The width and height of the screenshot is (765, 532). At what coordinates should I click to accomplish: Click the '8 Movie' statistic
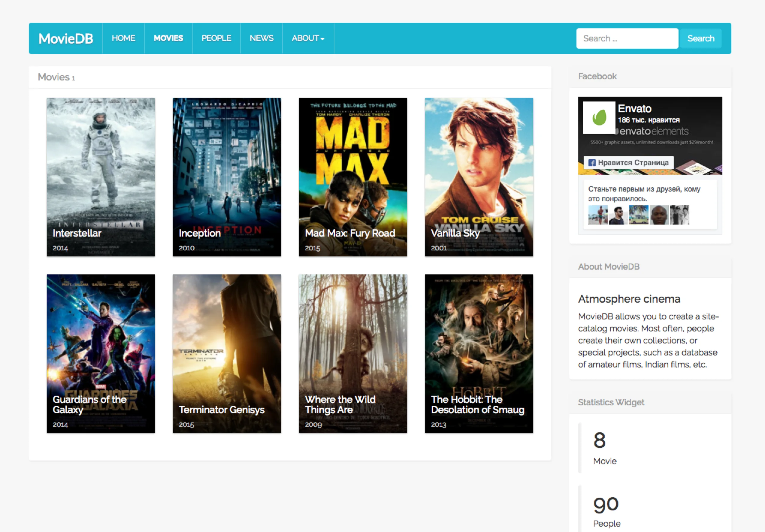(x=605, y=448)
